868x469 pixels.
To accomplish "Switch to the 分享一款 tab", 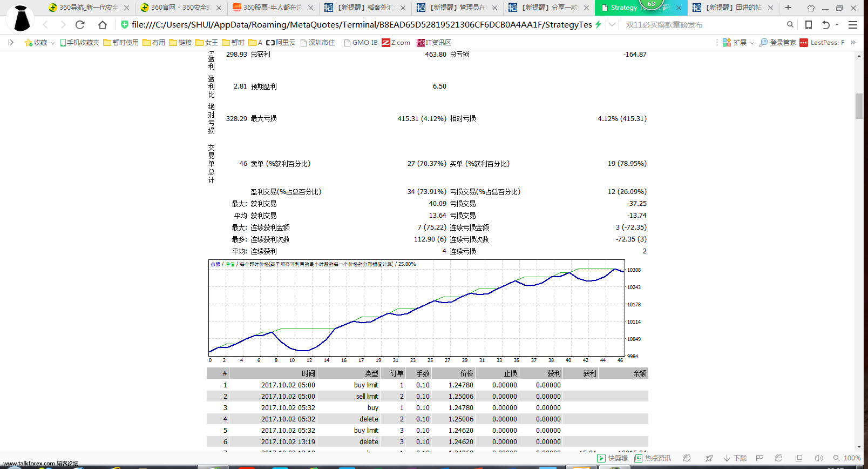I will pyautogui.click(x=548, y=8).
